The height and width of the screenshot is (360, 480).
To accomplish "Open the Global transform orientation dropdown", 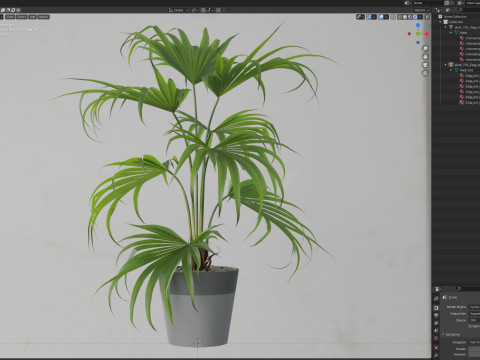I will (x=179, y=10).
